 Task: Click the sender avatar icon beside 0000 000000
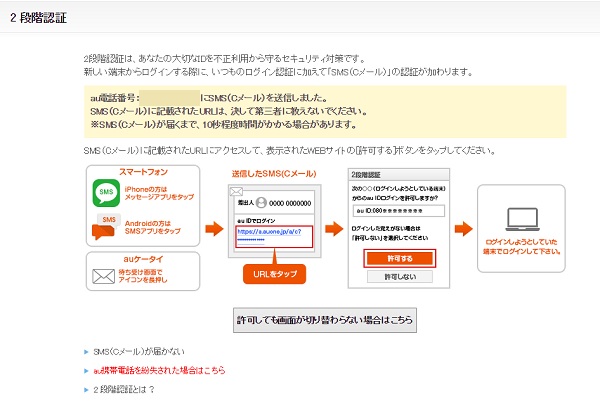point(261,202)
